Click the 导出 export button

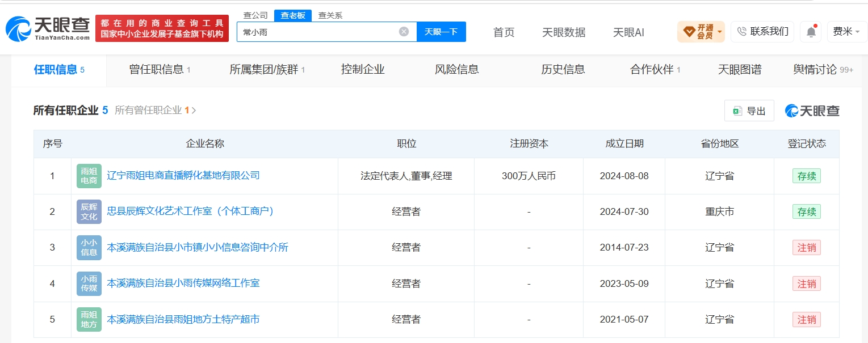pos(749,111)
